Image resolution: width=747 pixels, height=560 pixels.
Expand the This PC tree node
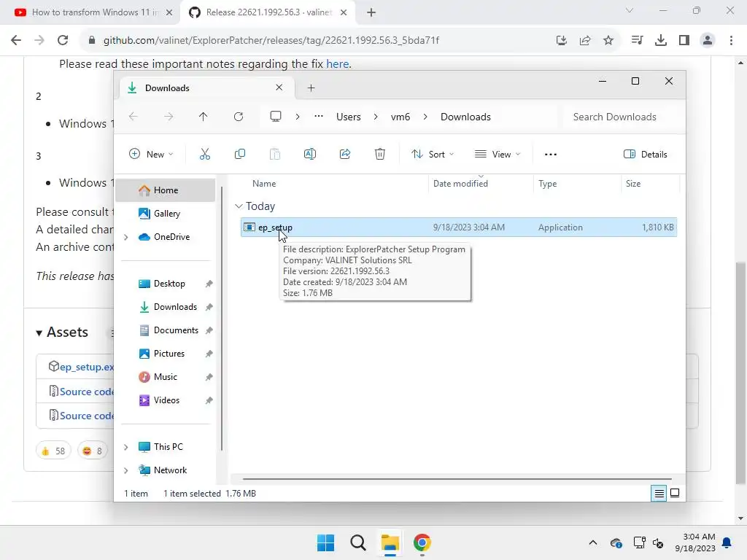(125, 447)
